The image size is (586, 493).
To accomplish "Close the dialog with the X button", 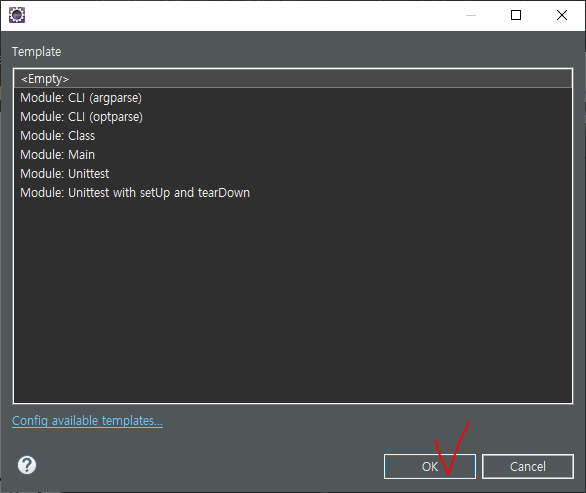I will pyautogui.click(x=562, y=15).
